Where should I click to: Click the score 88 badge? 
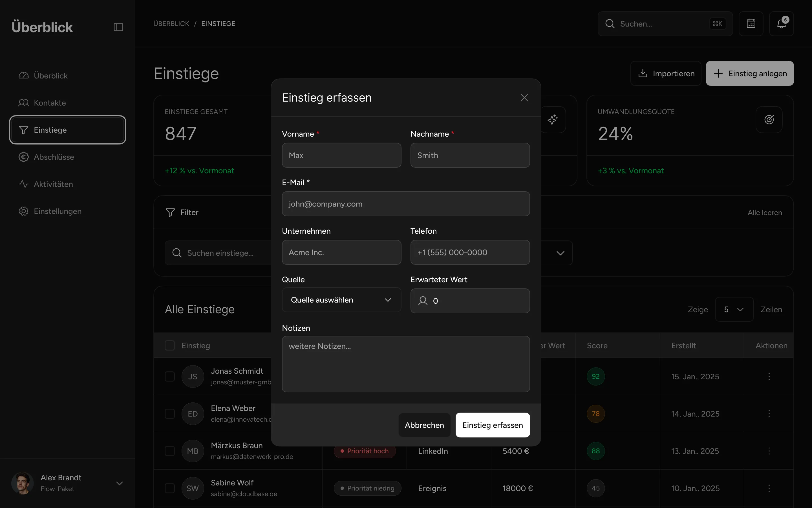pyautogui.click(x=595, y=451)
